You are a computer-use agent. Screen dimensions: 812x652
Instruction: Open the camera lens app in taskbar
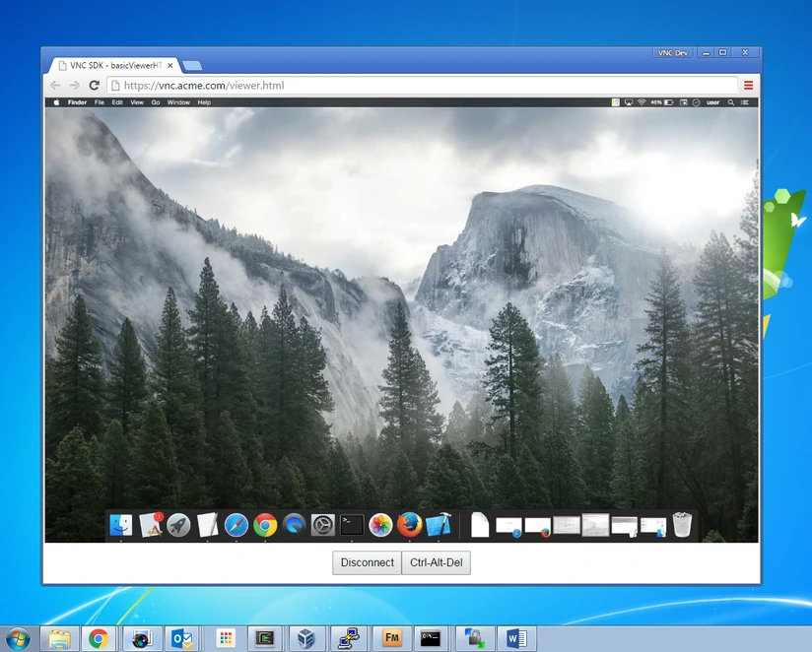coord(141,639)
